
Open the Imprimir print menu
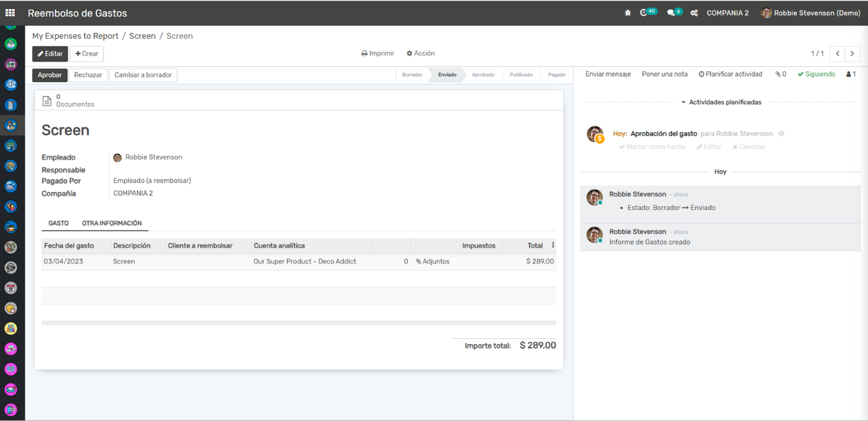378,53
